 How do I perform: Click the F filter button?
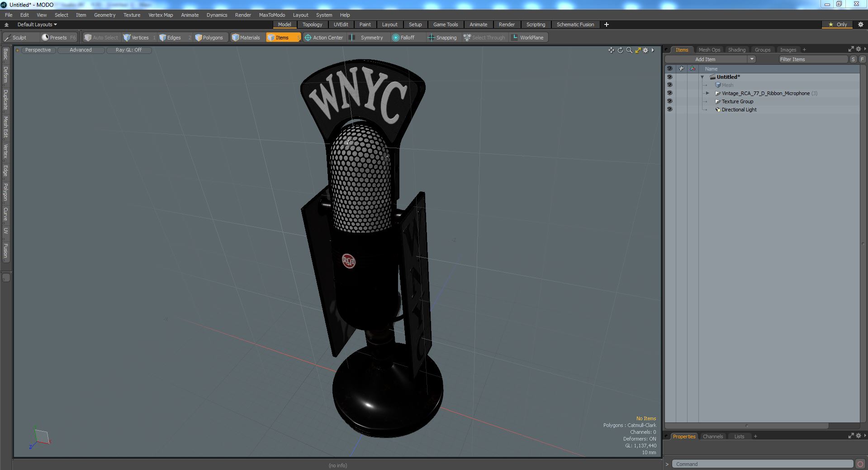coord(862,59)
